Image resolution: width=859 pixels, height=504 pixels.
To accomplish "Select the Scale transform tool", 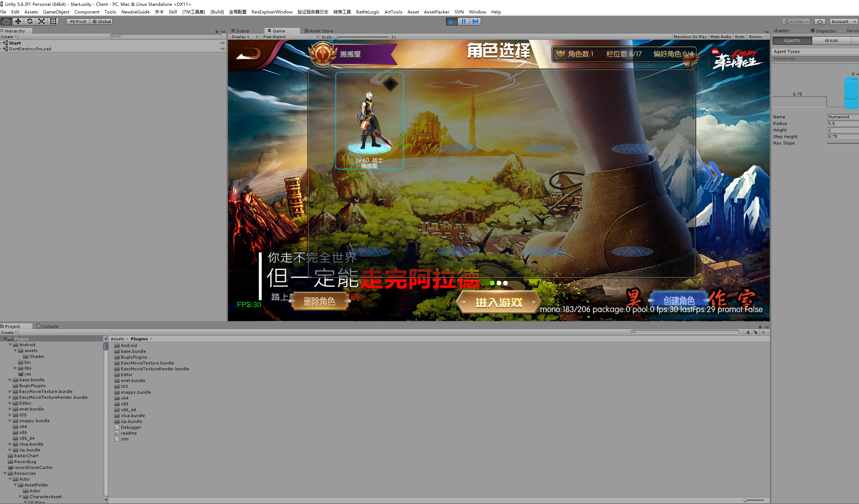I will [x=42, y=22].
